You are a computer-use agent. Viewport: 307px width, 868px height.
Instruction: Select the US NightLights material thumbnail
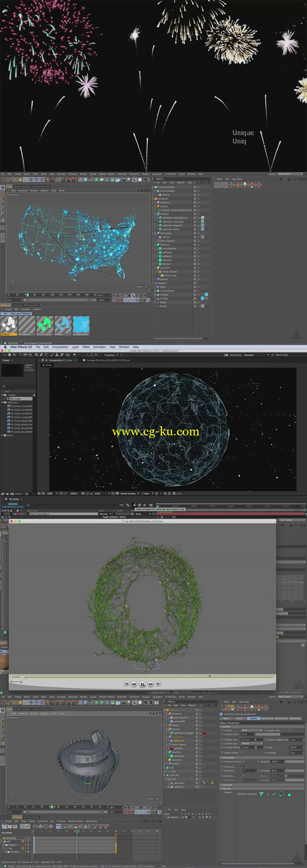81,326
